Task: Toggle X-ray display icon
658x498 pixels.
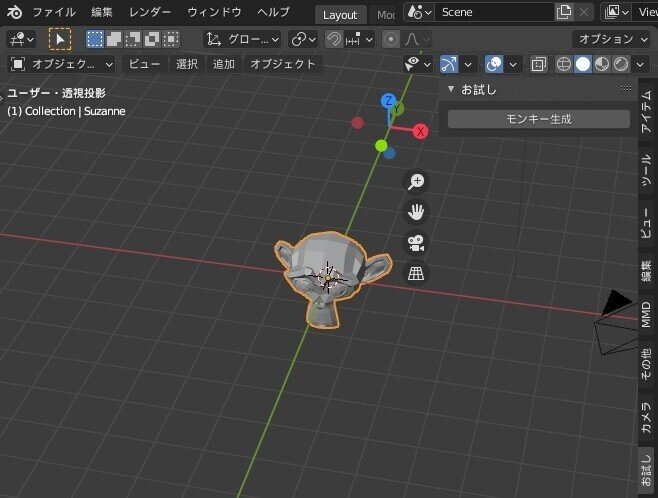Action: point(538,64)
